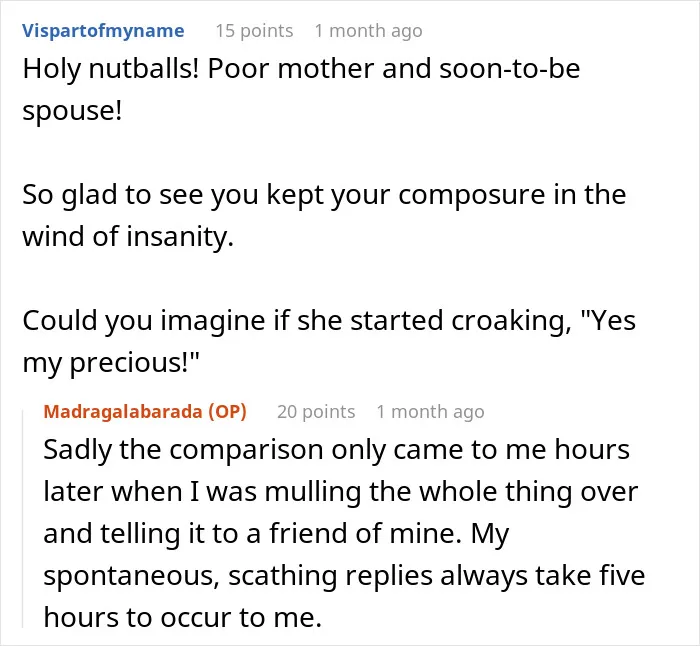Click the line starting with Could you imagine

tap(329, 321)
